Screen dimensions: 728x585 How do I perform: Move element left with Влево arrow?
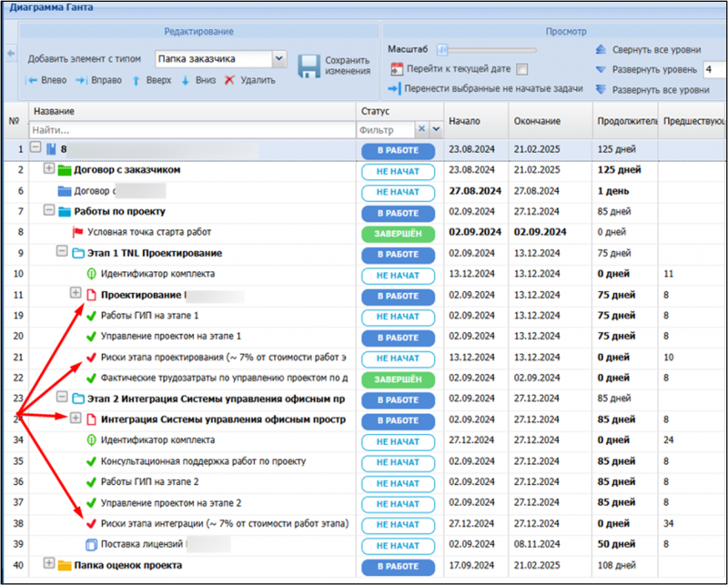32,80
